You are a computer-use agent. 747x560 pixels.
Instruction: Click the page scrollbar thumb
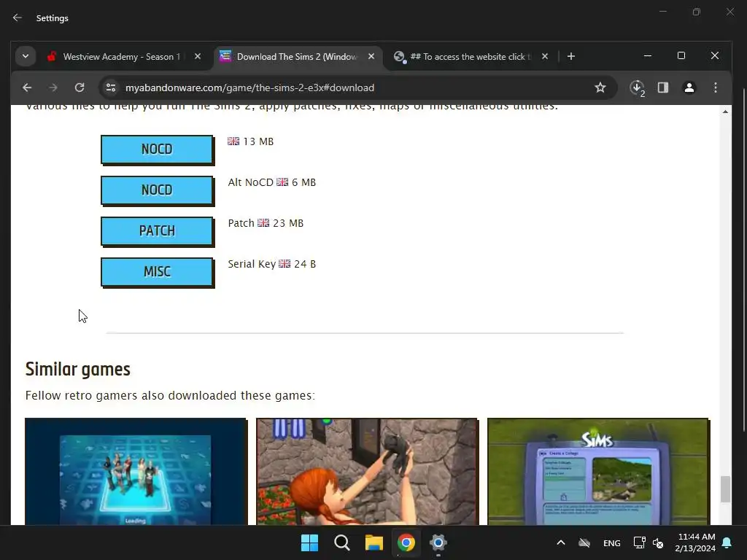point(725,489)
